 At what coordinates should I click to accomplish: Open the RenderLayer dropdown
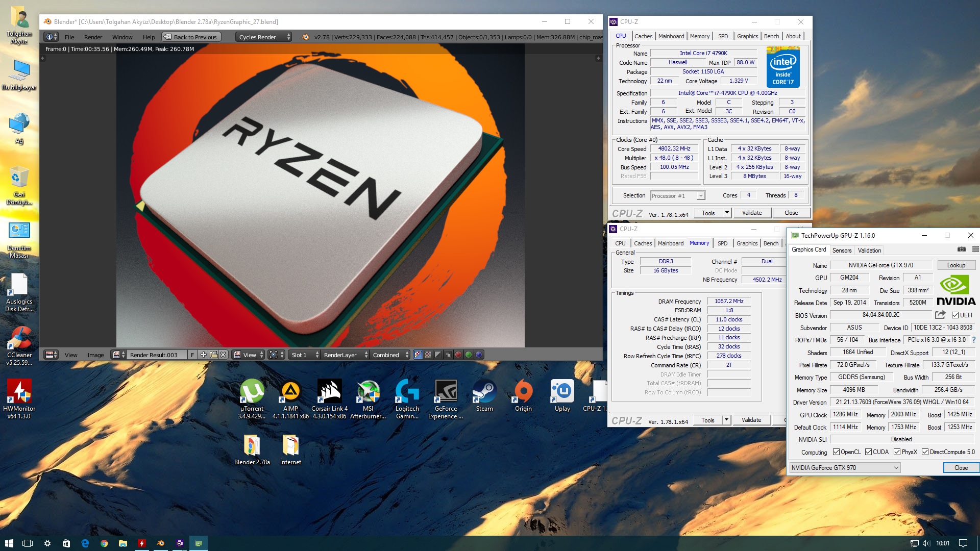click(345, 355)
